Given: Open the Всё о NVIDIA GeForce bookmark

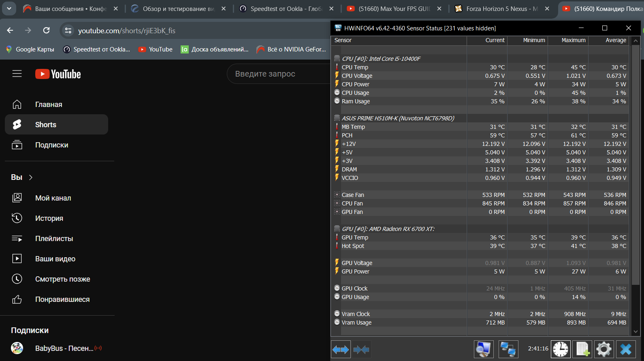Looking at the screenshot, I should (291, 49).
